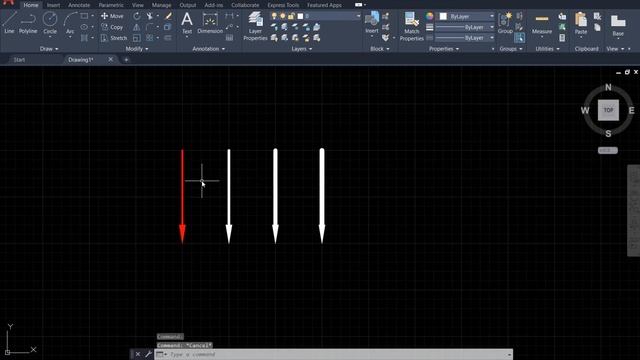The width and height of the screenshot is (640, 360).
Task: Activate the Circle tool
Action: point(50,23)
